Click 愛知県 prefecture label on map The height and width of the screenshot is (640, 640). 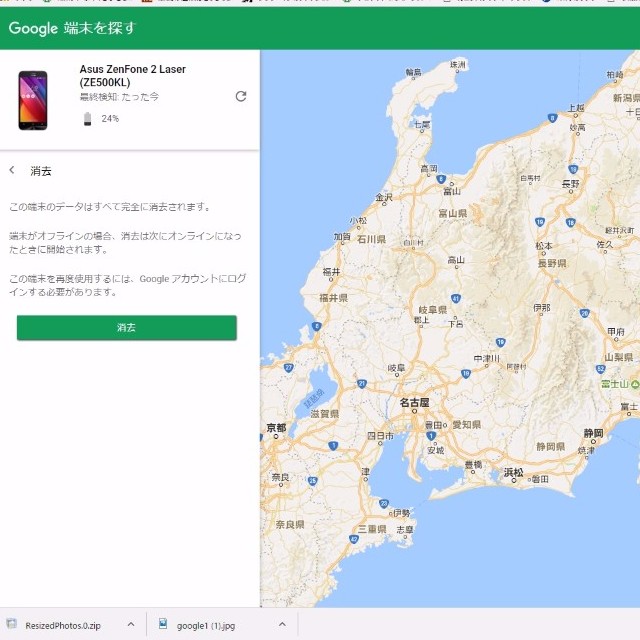pos(467,424)
